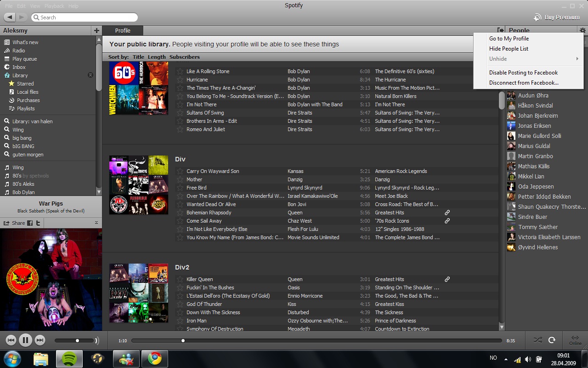
Task: Open Chrome from the Windows taskbar
Action: (x=155, y=358)
